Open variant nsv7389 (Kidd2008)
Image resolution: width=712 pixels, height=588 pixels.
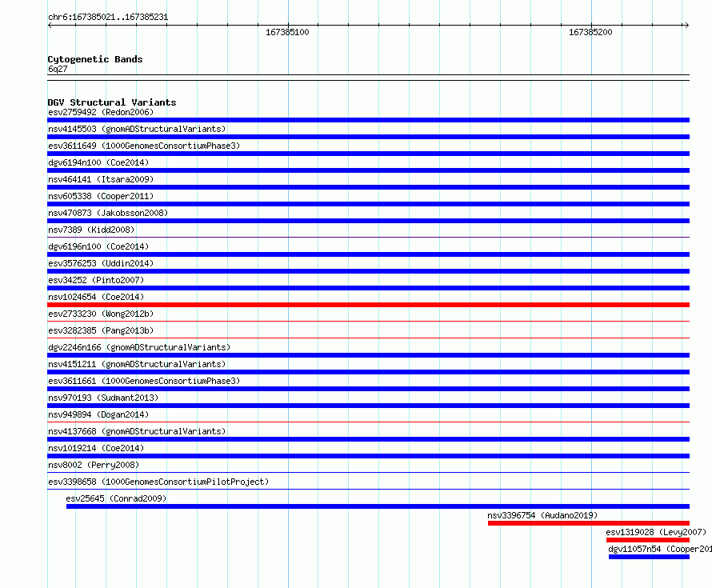point(91,230)
